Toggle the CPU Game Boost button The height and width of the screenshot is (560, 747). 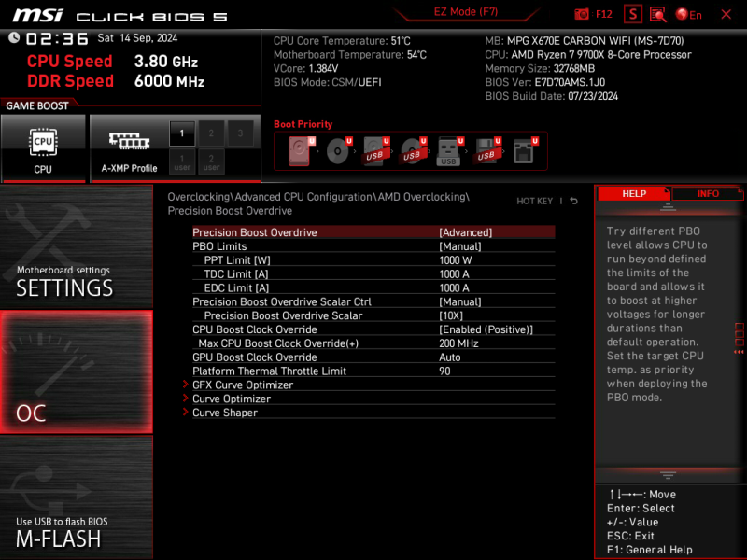coord(43,148)
